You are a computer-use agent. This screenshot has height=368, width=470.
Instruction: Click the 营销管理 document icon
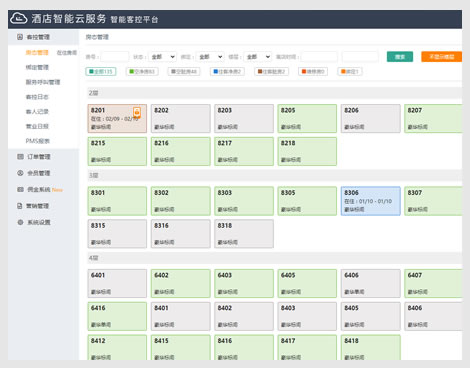(20, 206)
